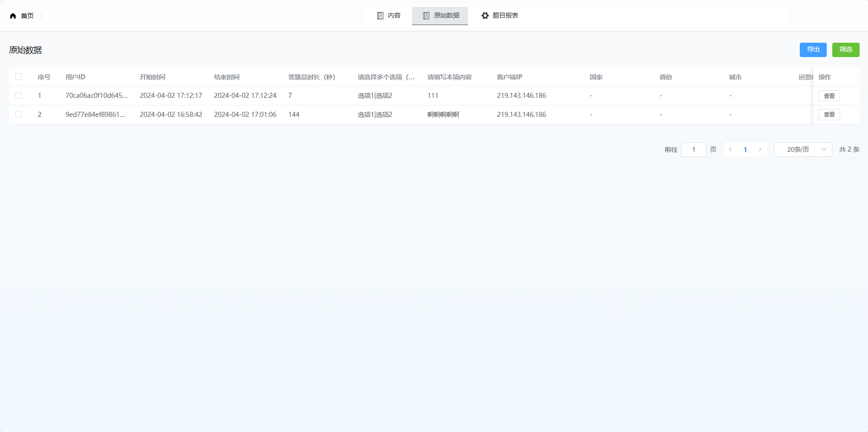This screenshot has height=432, width=868.
Task: Click user ID 70ca06ac0f10d645...
Action: point(96,96)
